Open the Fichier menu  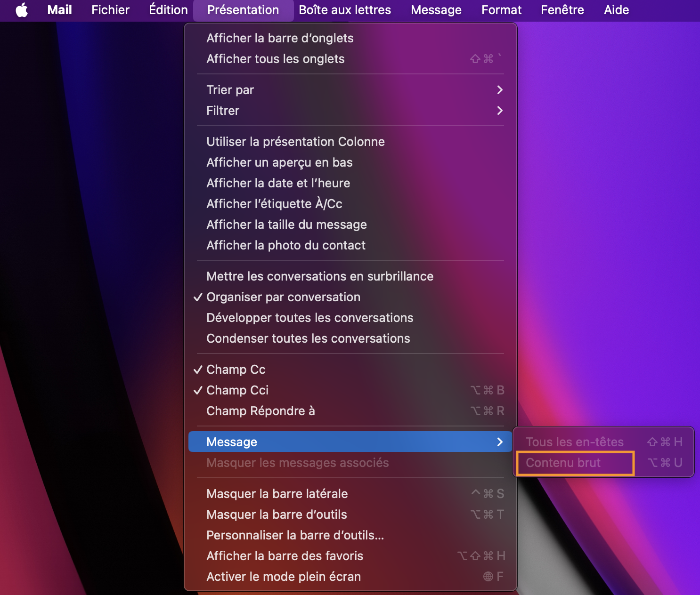point(110,10)
